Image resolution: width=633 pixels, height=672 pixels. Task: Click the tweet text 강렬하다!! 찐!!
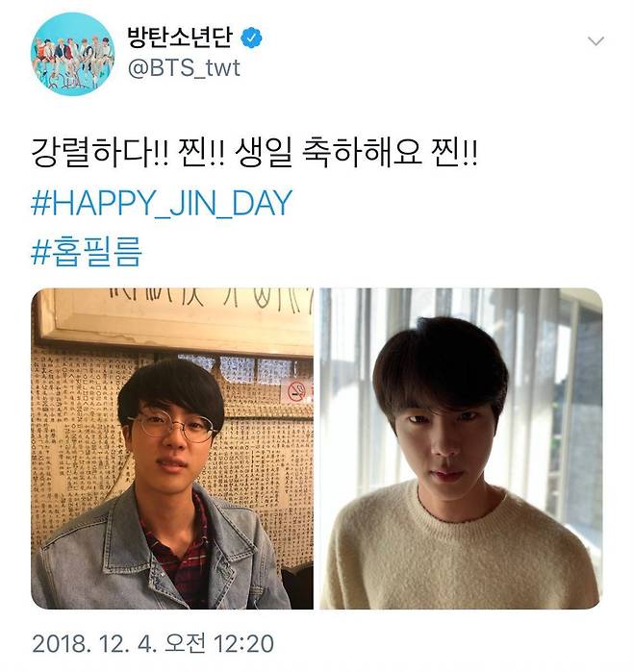coord(128,153)
